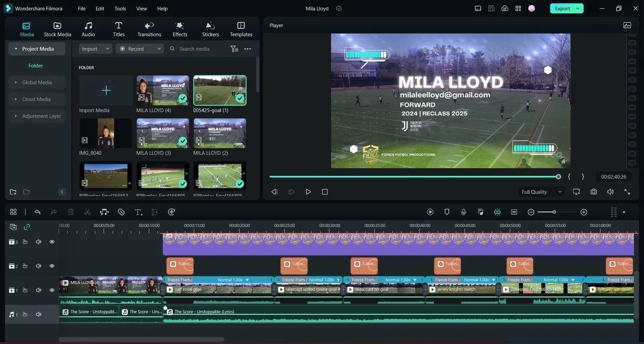Screen dimensions: 644x344
Task: Toggle timeline snapping icon
Action: point(497,212)
